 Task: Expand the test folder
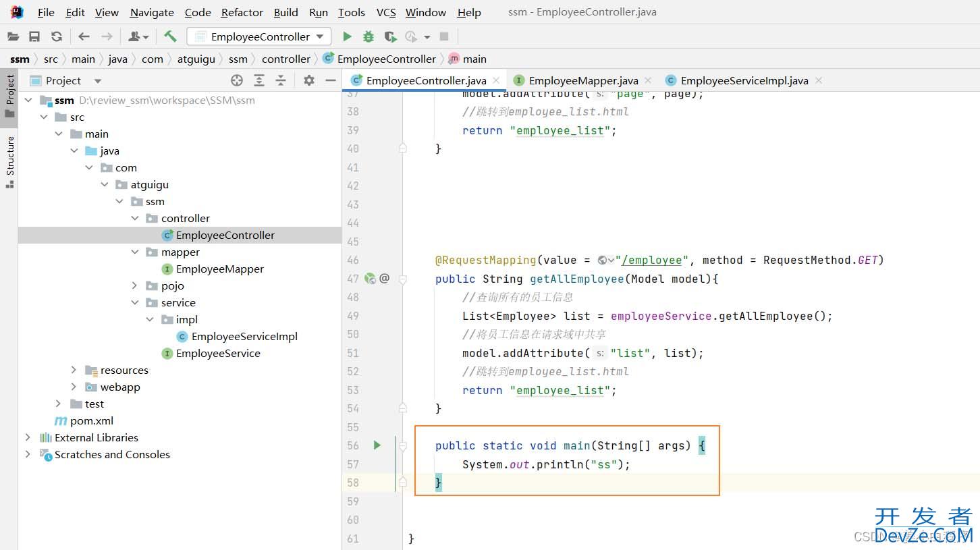tap(59, 404)
